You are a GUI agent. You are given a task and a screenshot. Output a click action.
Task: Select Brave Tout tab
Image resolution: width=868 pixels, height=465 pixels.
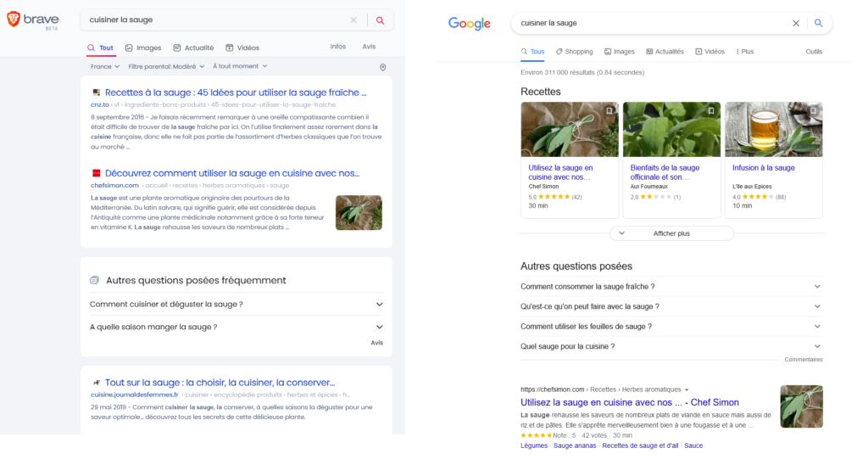click(100, 48)
